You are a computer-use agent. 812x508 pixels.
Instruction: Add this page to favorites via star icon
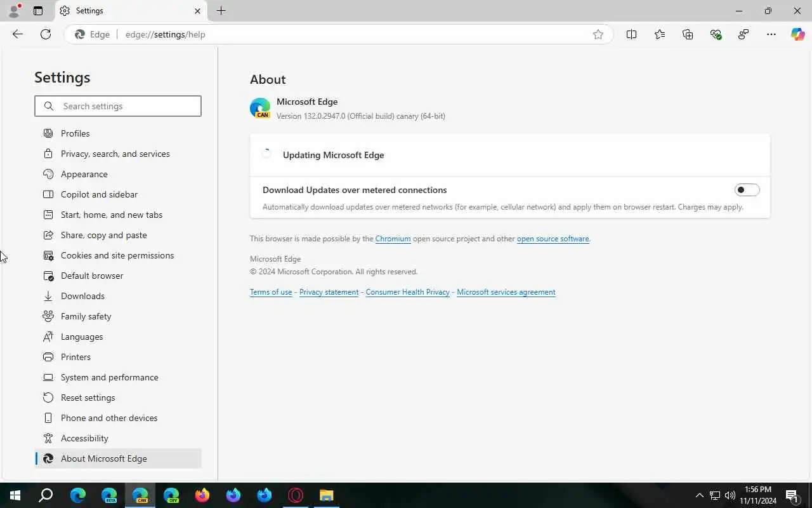coord(598,34)
